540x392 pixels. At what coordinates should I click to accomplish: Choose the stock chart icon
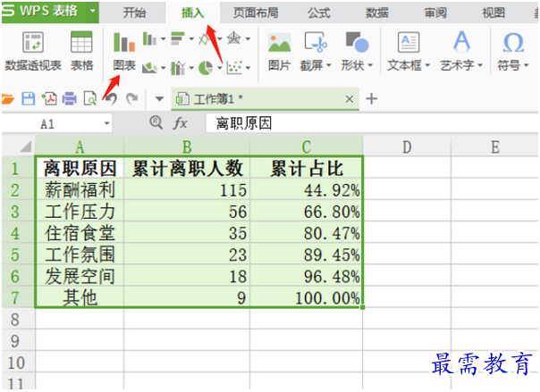[178, 67]
